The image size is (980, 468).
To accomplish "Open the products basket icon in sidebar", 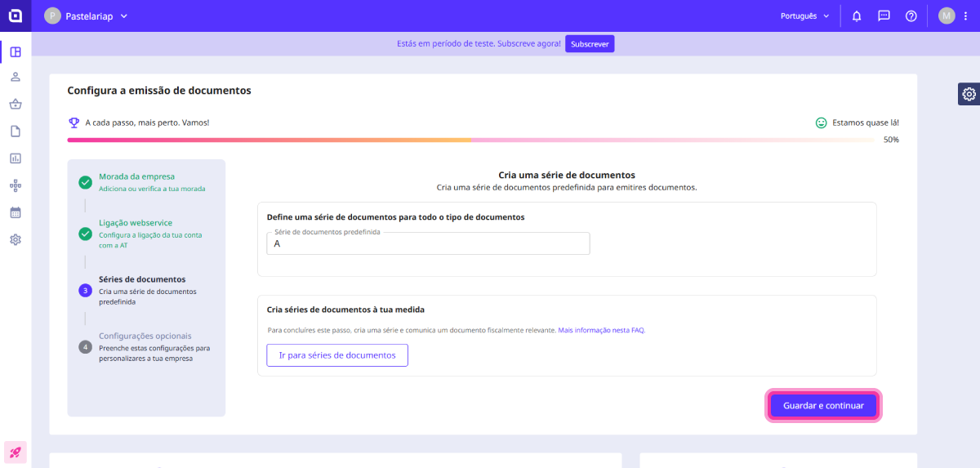I will [x=16, y=104].
